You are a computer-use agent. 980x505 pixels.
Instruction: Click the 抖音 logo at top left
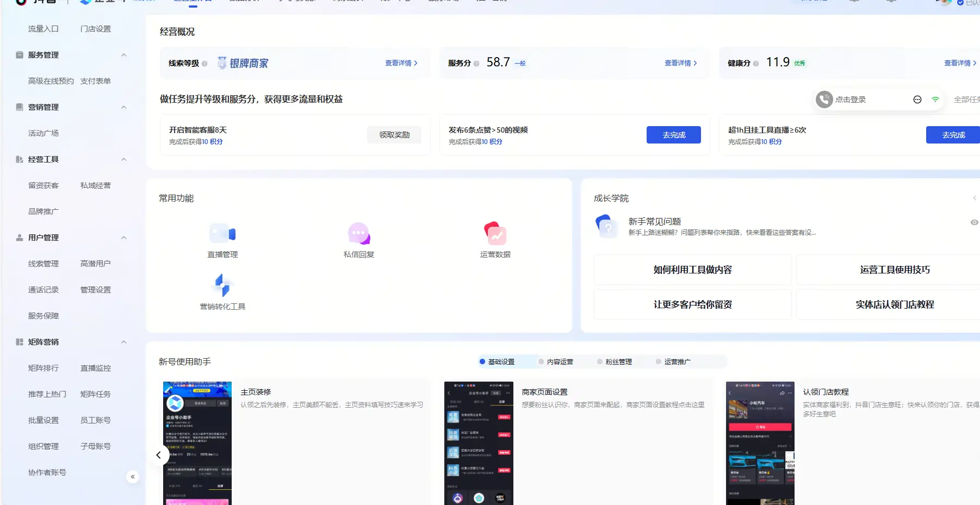pos(21,2)
